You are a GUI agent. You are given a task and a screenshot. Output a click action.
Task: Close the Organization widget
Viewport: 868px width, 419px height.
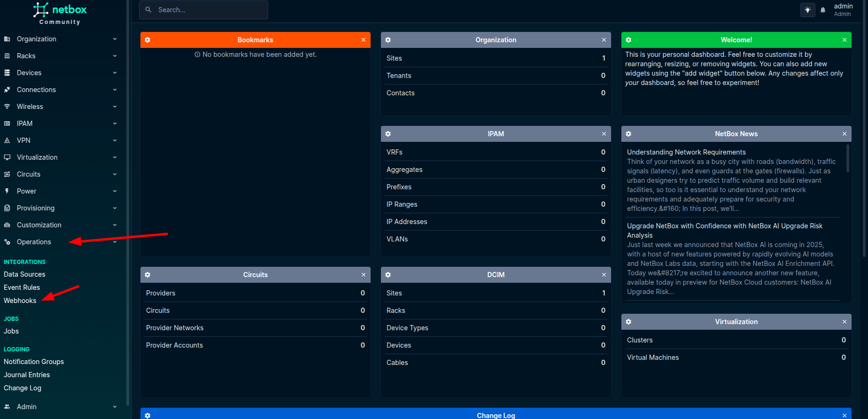[x=604, y=40]
